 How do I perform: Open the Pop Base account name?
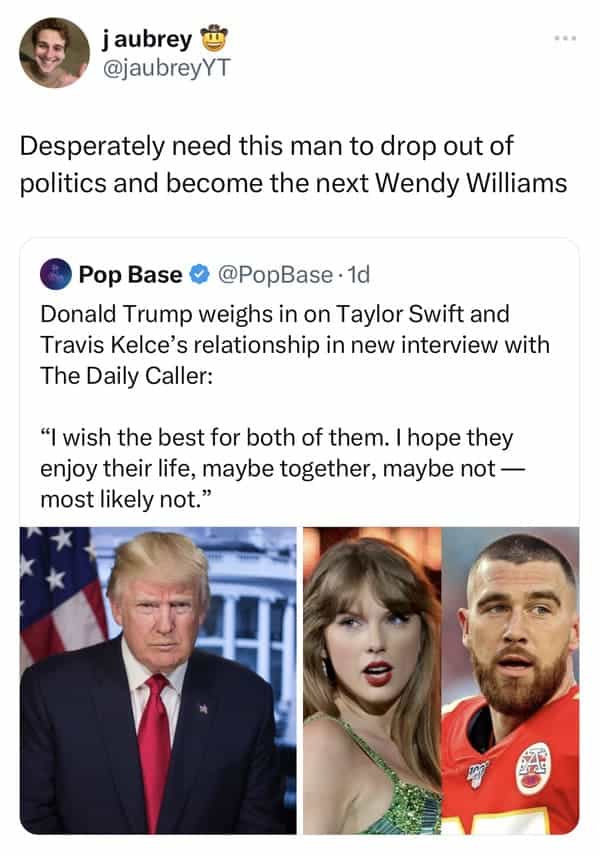pos(130,274)
